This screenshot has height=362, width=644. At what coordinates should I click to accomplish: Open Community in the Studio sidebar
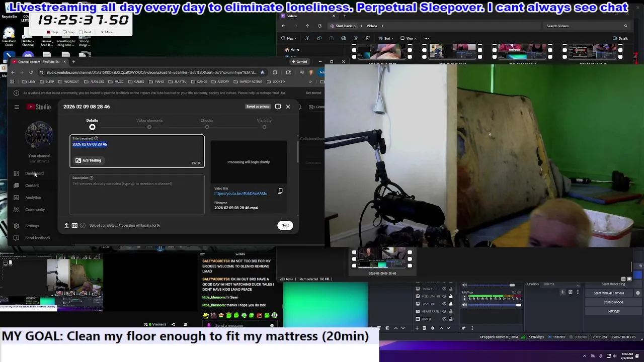click(35, 210)
